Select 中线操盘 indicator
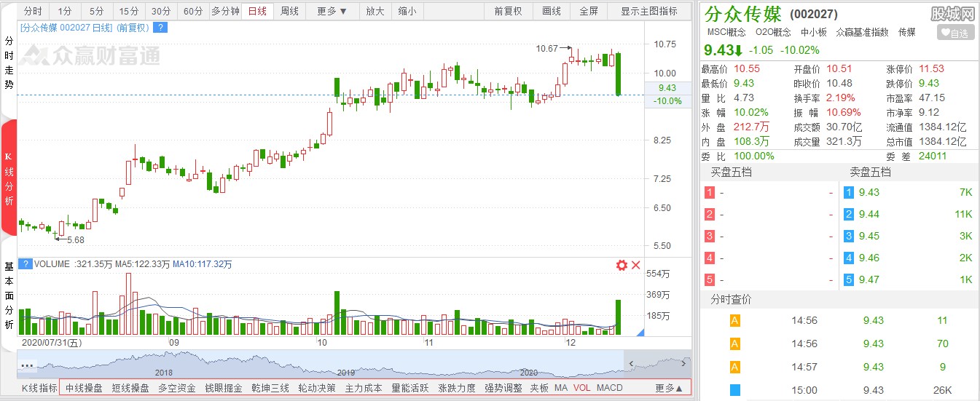980x401 pixels. pyautogui.click(x=84, y=388)
